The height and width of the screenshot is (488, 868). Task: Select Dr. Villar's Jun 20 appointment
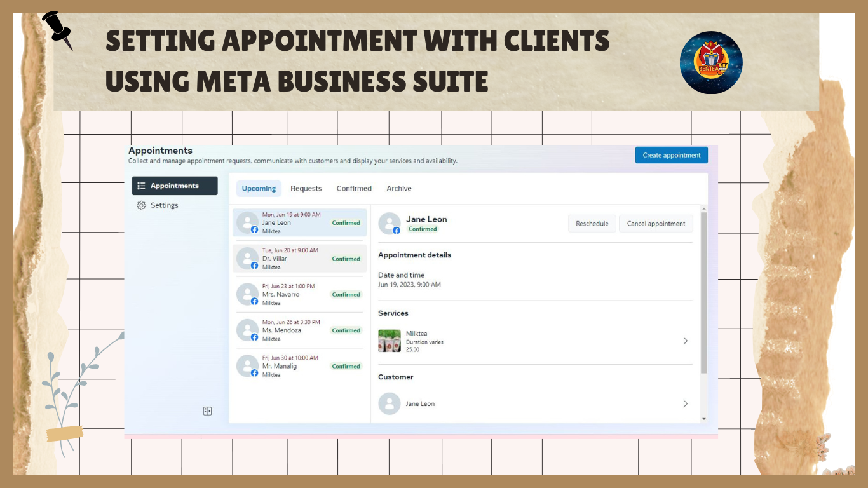click(x=300, y=259)
